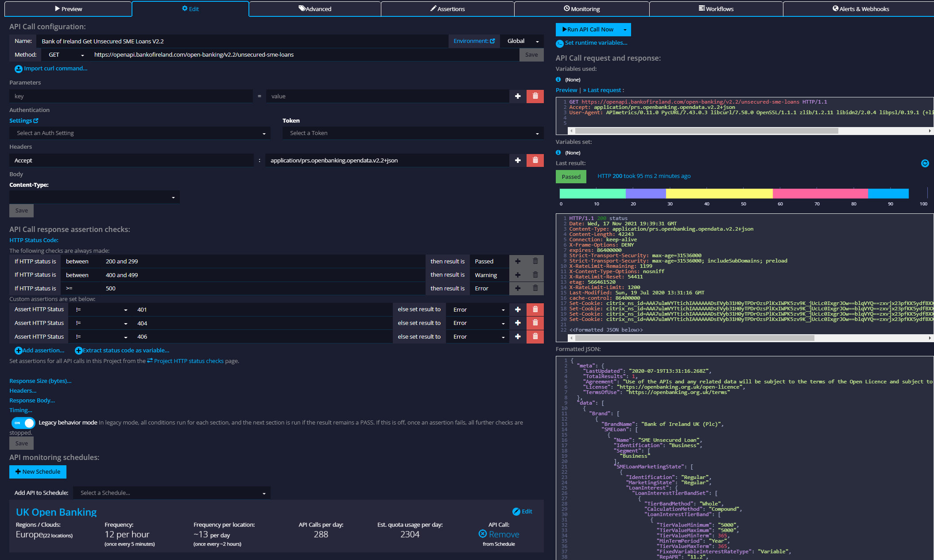The image size is (934, 560).
Task: Click trash icon on the >= 500 row
Action: tap(535, 288)
